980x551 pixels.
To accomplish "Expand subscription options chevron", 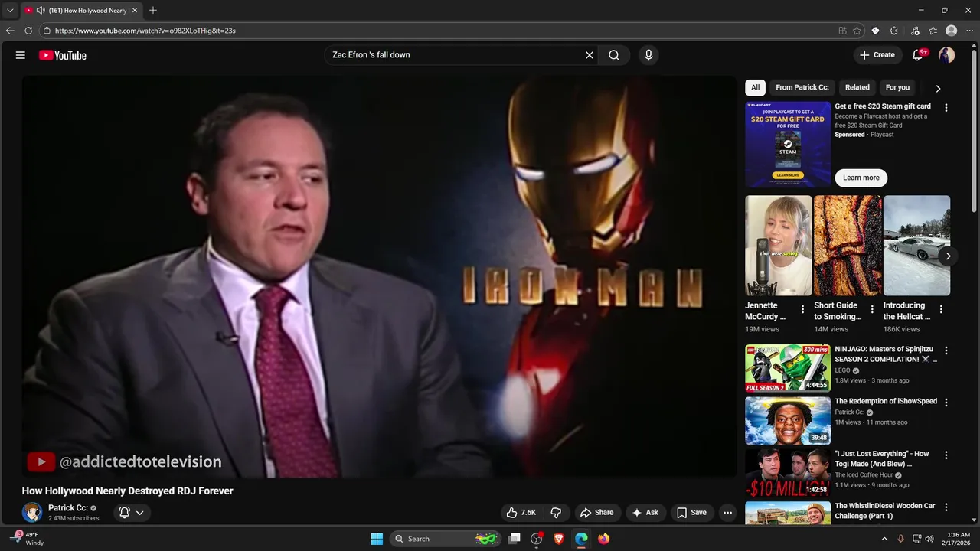I will click(140, 513).
